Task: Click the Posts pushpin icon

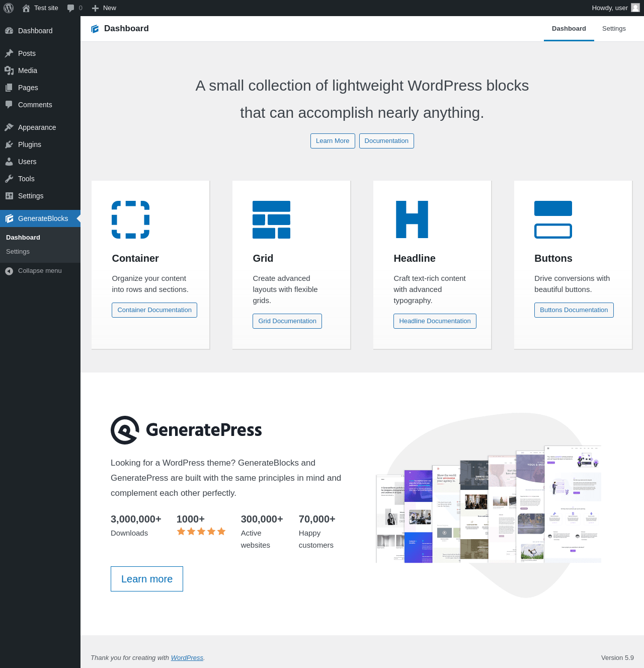Action: point(9,53)
